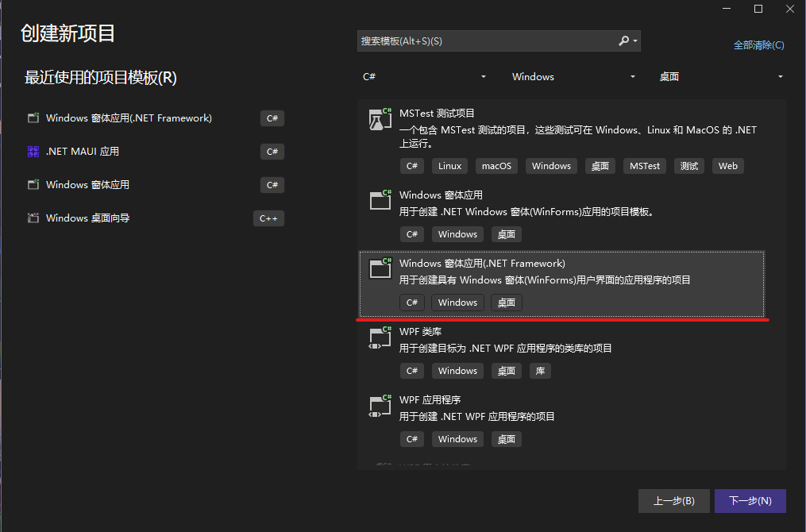
Task: Open the Windows platform filter dropdown
Action: click(573, 76)
